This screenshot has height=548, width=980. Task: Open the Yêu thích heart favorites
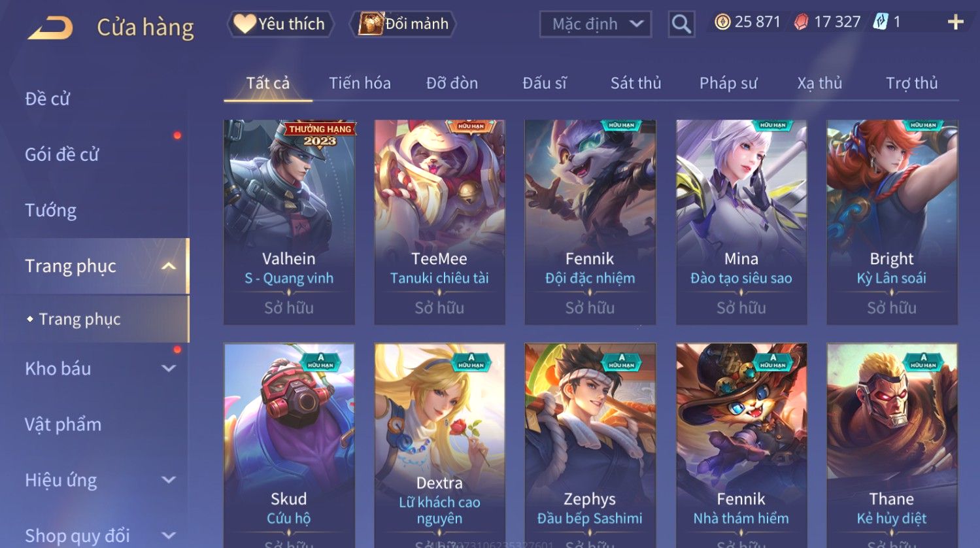tap(281, 24)
